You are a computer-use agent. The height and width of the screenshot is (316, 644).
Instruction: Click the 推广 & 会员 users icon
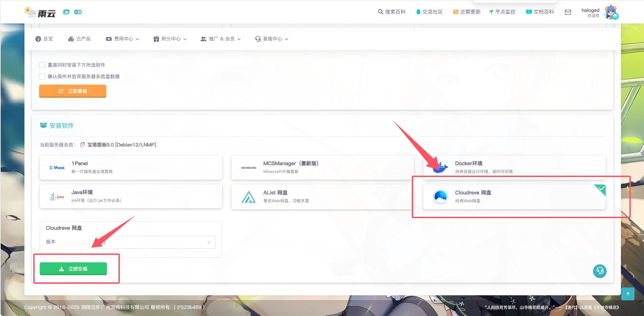click(x=203, y=39)
